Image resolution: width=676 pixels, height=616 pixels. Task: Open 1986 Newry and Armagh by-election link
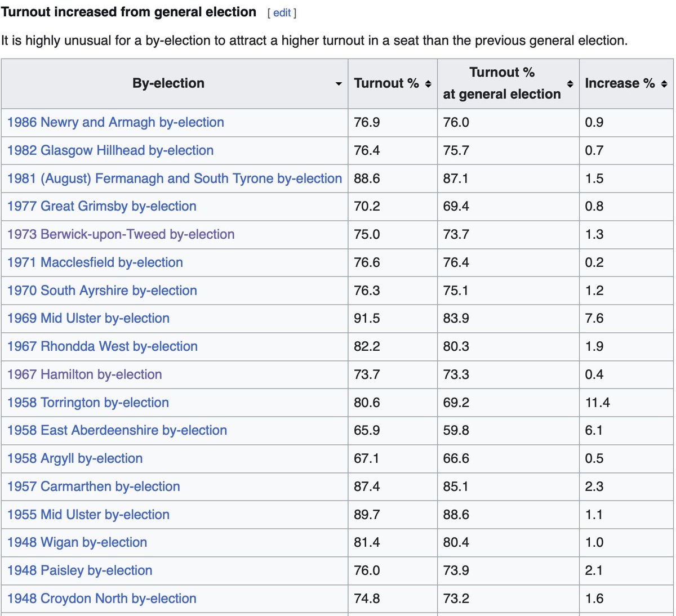[x=115, y=122]
